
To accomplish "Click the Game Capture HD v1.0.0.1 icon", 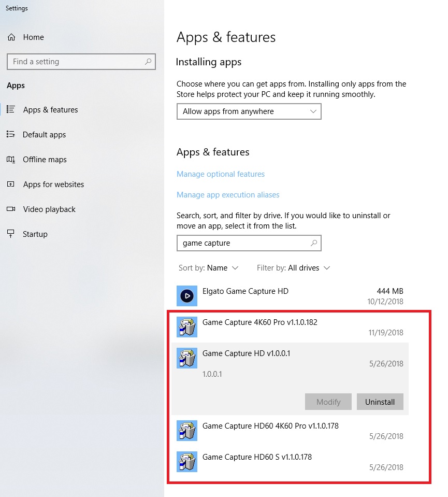I will (187, 358).
